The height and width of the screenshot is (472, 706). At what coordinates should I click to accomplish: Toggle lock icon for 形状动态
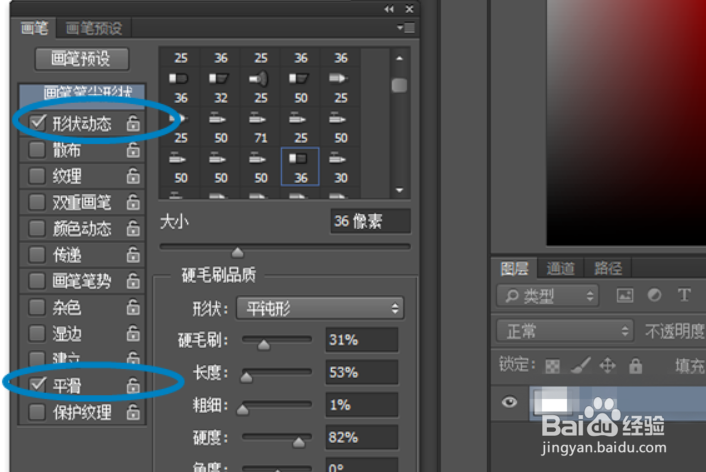133,123
